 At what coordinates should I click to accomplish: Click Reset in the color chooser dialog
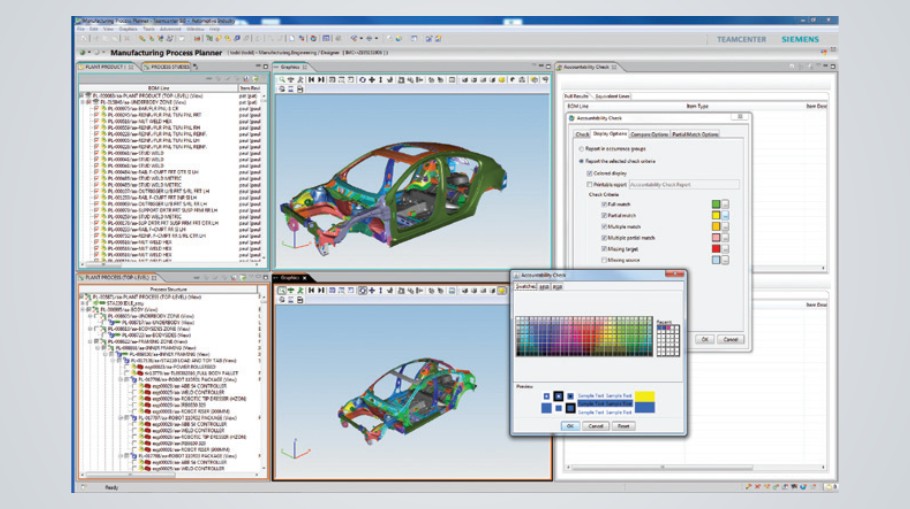coord(623,425)
